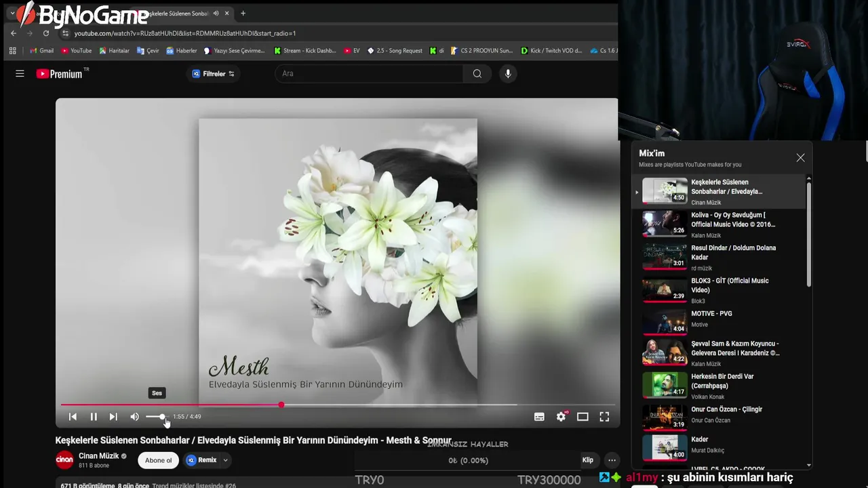Click the Cinan Müzik channel name

click(98, 456)
